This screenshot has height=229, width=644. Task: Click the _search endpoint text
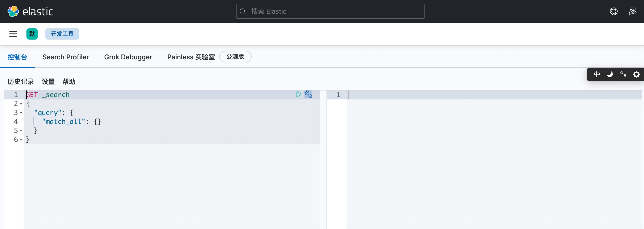click(x=56, y=95)
